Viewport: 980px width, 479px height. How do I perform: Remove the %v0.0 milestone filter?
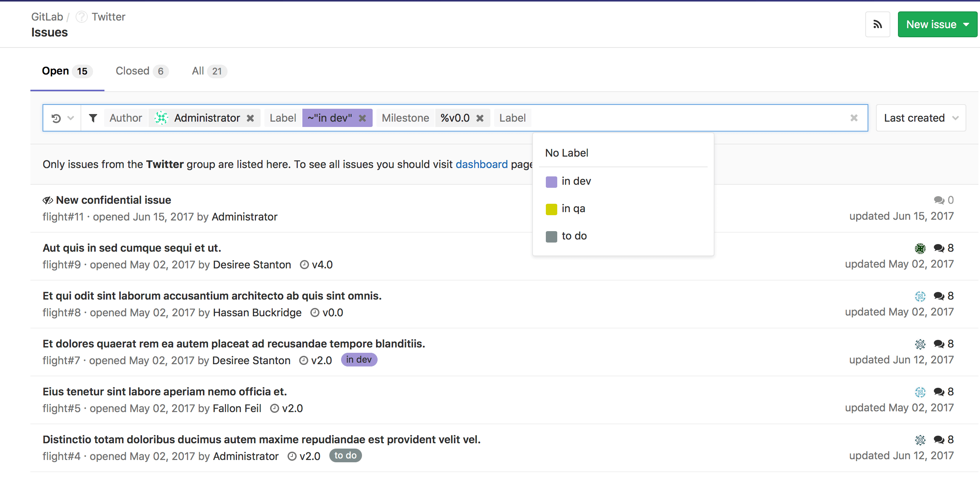tap(480, 118)
